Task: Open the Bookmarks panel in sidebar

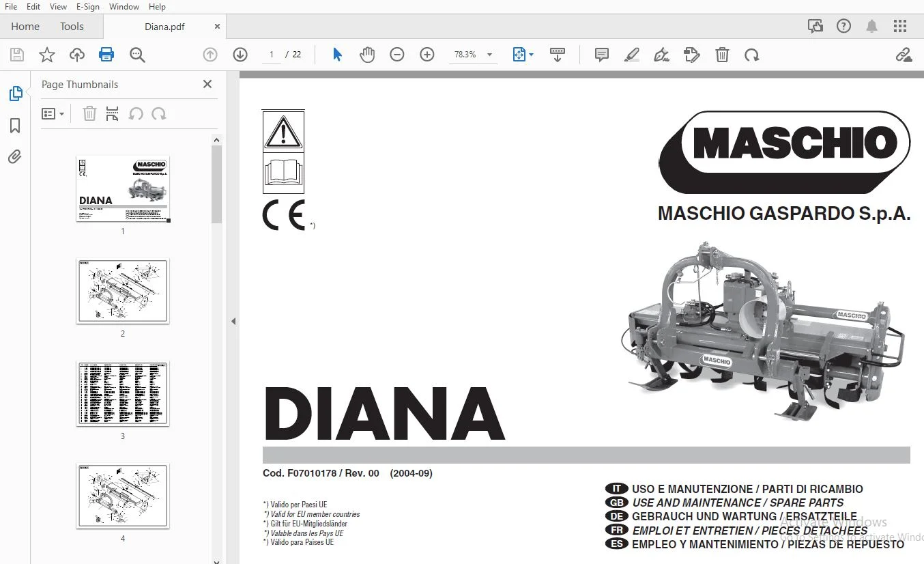Action: pyautogui.click(x=15, y=126)
